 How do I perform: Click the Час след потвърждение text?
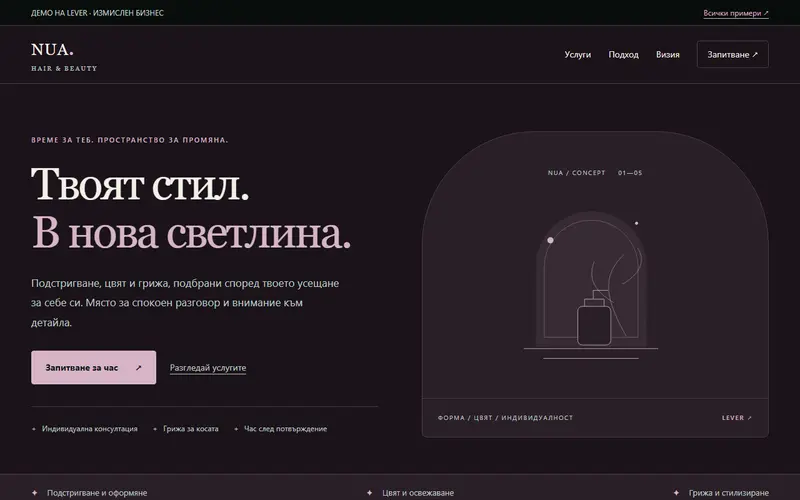tap(285, 429)
